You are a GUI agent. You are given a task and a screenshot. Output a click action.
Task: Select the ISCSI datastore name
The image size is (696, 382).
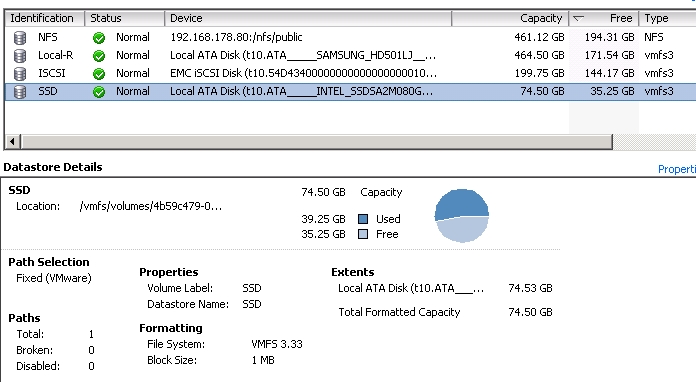coord(51,73)
